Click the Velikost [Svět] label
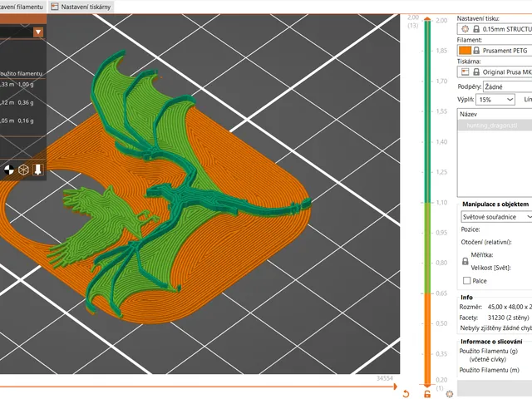532x399 pixels. tap(490, 268)
